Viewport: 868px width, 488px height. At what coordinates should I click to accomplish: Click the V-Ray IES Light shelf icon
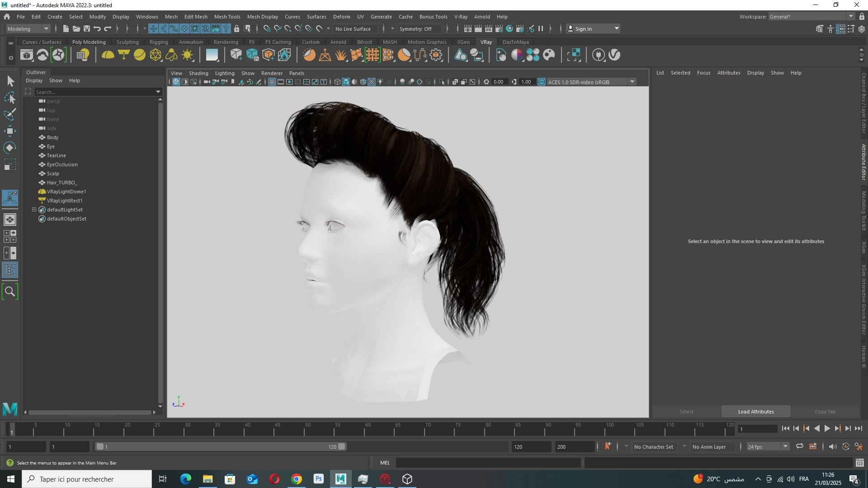[171, 55]
